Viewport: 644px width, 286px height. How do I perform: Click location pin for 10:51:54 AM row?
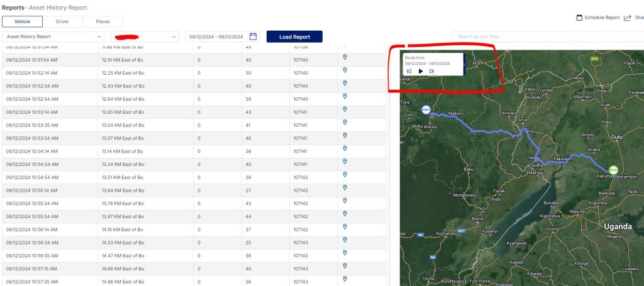[x=345, y=57]
